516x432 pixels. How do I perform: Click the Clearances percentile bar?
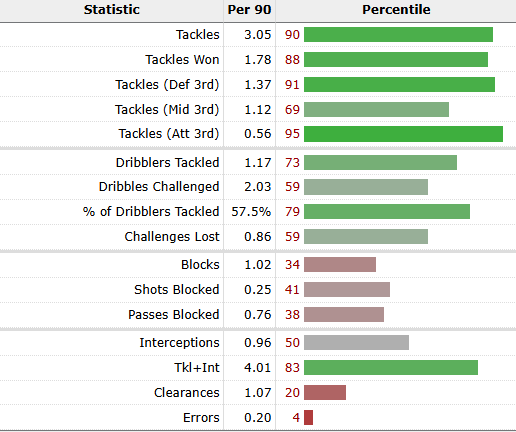click(325, 392)
